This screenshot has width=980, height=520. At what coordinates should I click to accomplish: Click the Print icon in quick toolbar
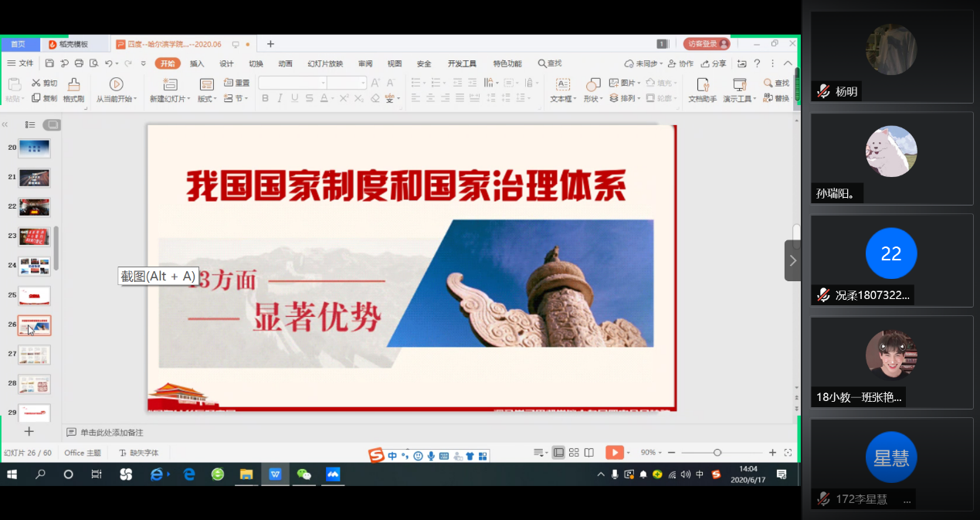[79, 63]
